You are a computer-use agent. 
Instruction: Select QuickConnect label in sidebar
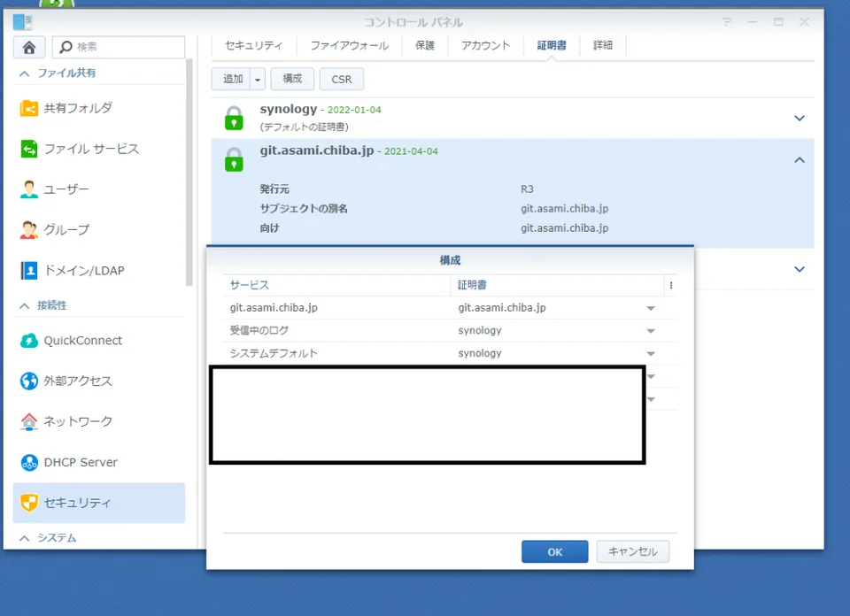tap(83, 340)
